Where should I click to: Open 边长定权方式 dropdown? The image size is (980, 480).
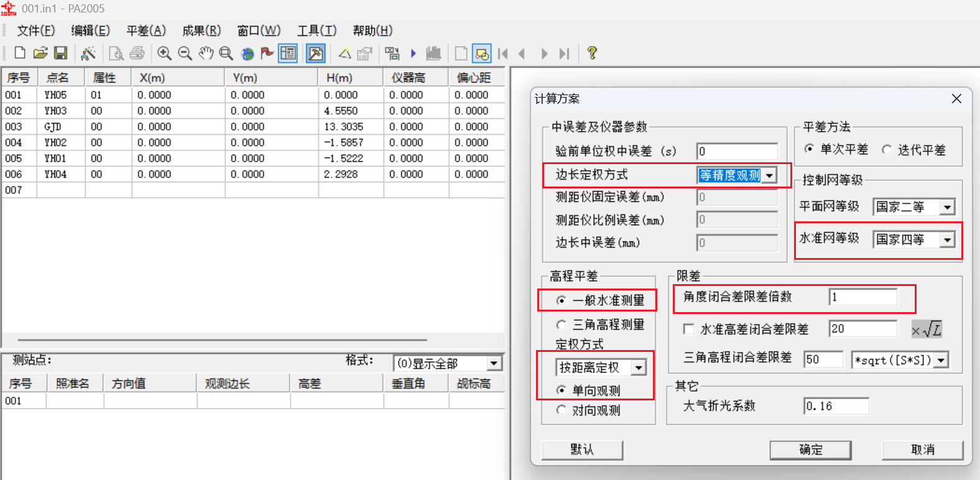[770, 175]
